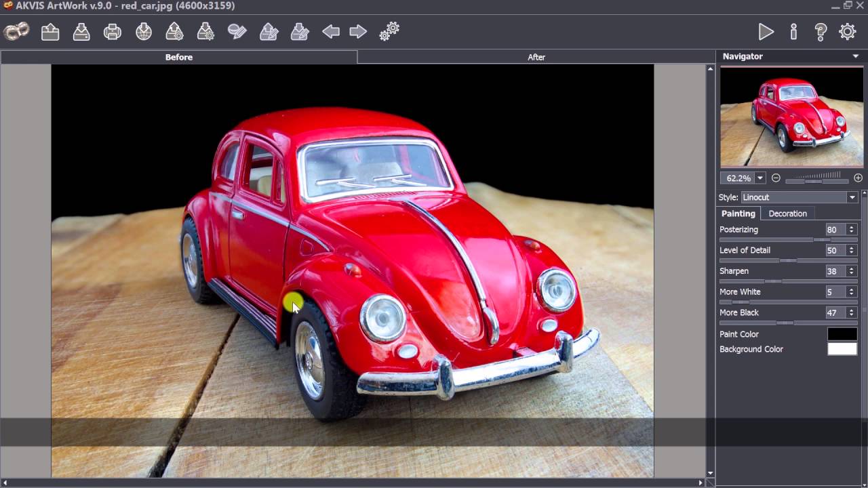
Task: Click the zoom in plus button
Action: click(x=858, y=178)
